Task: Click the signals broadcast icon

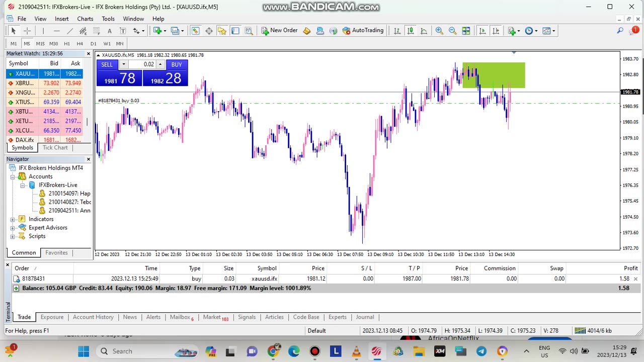Action: point(333,31)
